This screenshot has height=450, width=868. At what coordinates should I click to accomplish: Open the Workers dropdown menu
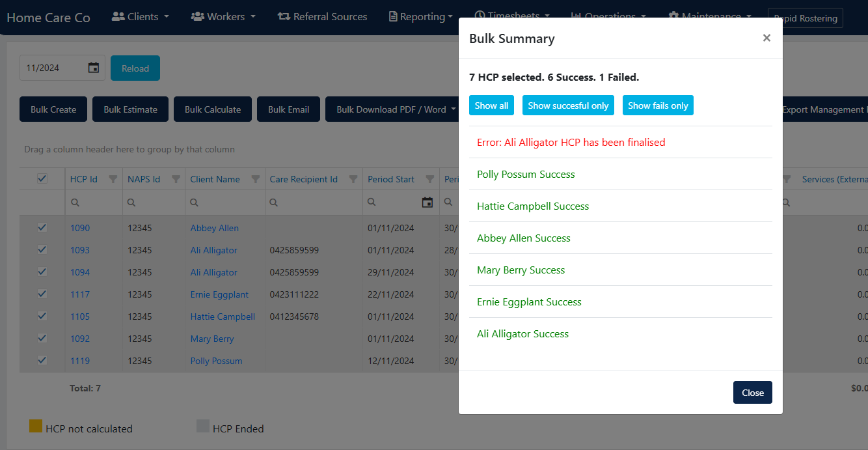[x=223, y=16]
